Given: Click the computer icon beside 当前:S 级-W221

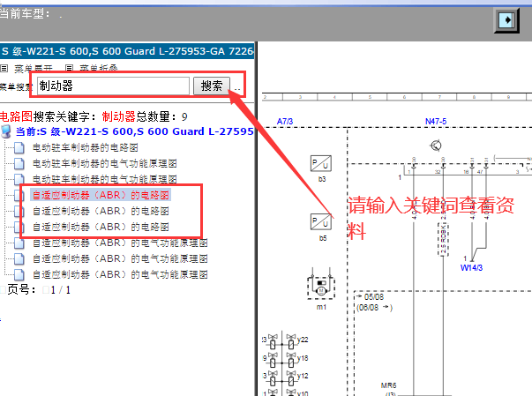Looking at the screenshot, I should pos(6,131).
